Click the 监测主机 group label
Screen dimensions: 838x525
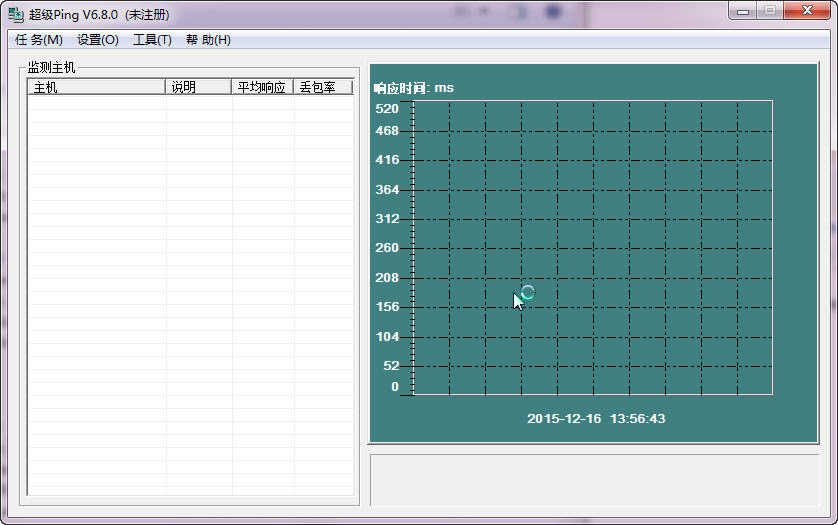coord(51,68)
